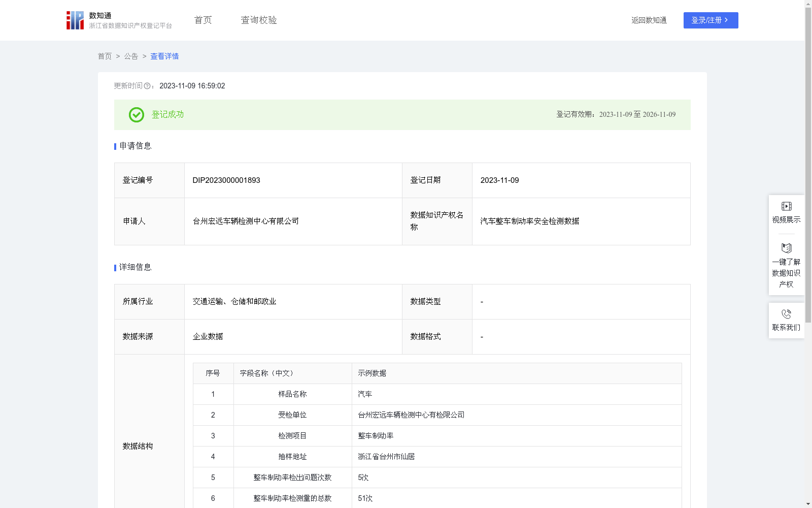Click the green 登记成功 checkmark icon
The height and width of the screenshot is (508, 812).
pyautogui.click(x=137, y=115)
